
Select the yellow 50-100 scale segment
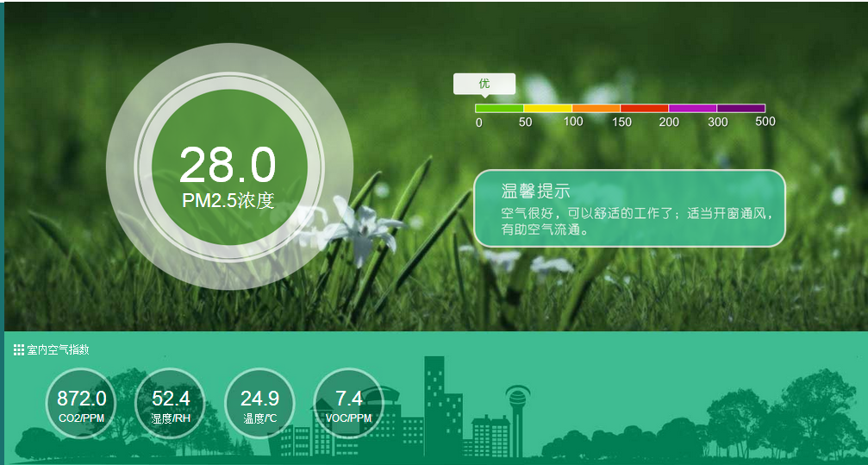[x=548, y=108]
